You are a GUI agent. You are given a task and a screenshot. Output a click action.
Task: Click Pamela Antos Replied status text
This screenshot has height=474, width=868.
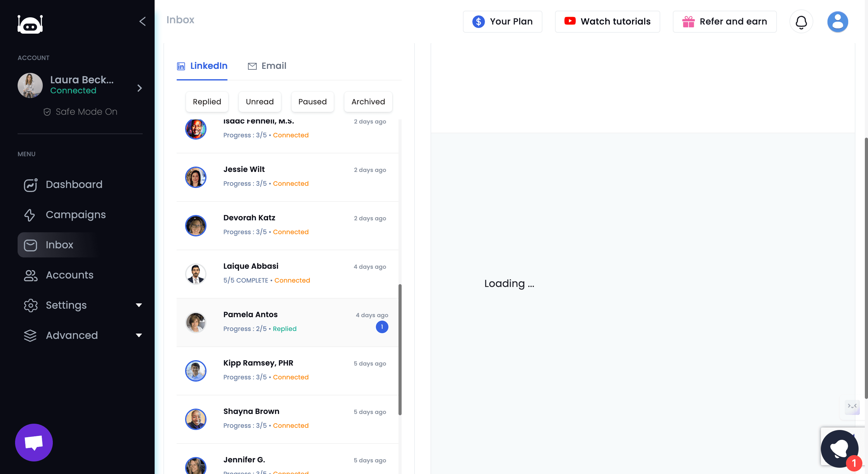point(285,329)
